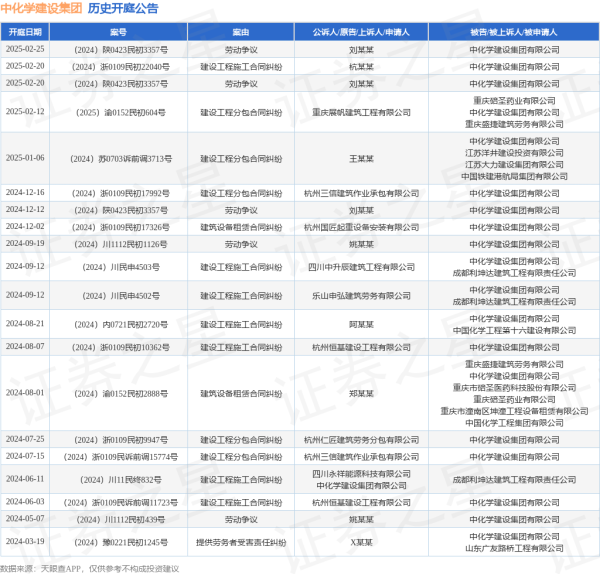
Task: Click plaintiff 乐山申弘建筑劳务有限公司
Action: point(361,296)
